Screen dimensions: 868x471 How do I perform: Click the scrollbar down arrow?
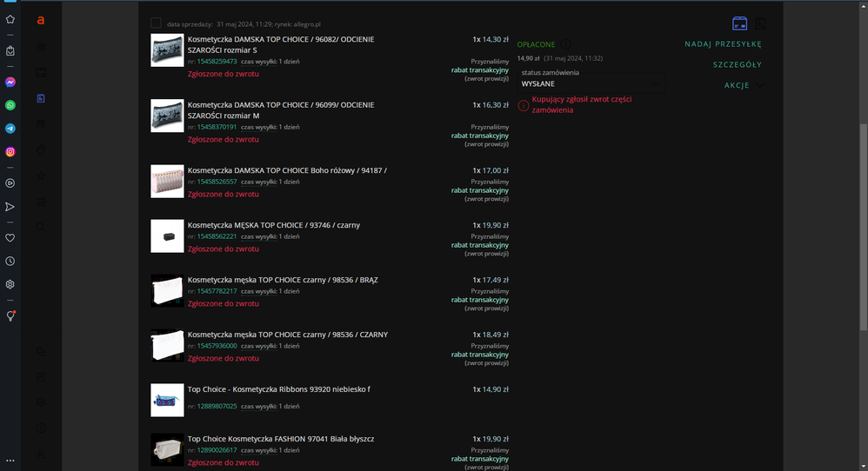click(x=863, y=467)
